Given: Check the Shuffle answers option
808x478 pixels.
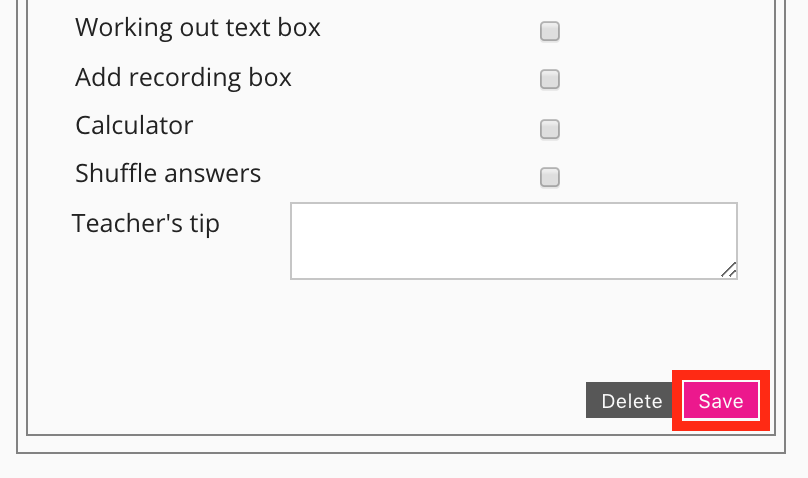Looking at the screenshot, I should point(550,178).
